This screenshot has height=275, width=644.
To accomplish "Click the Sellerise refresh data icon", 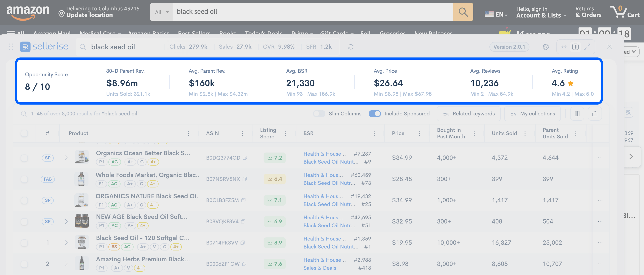I will (x=351, y=47).
